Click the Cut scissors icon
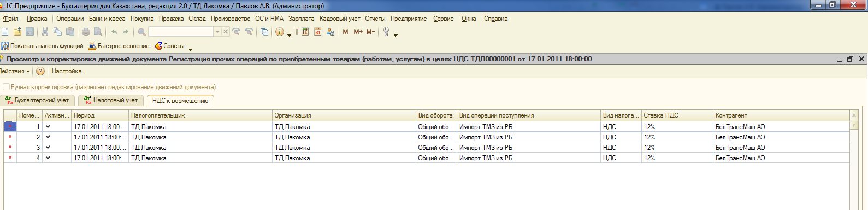 (45, 32)
